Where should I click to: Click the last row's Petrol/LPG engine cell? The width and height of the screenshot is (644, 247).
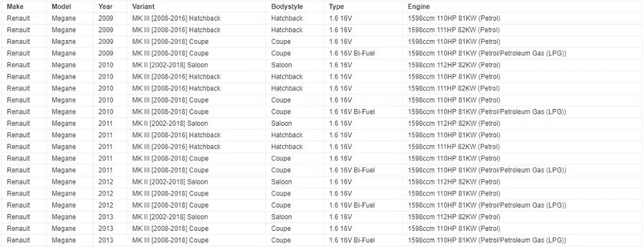487,240
